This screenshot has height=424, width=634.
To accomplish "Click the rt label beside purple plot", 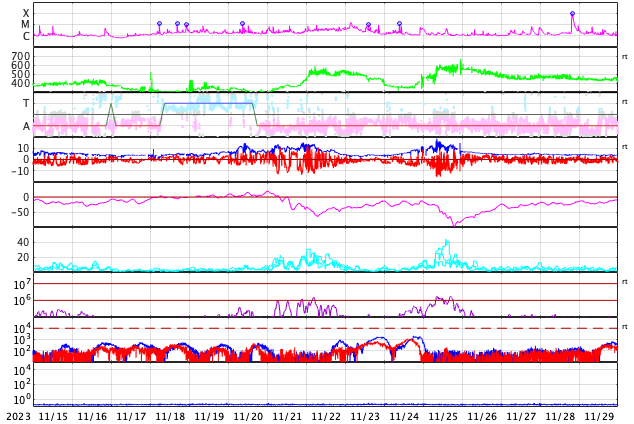I will point(625,281).
